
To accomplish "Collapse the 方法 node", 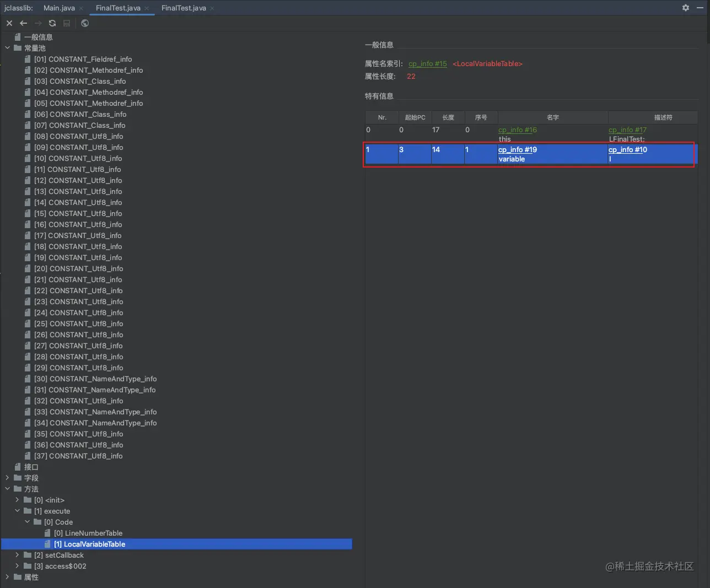I will 8,489.
